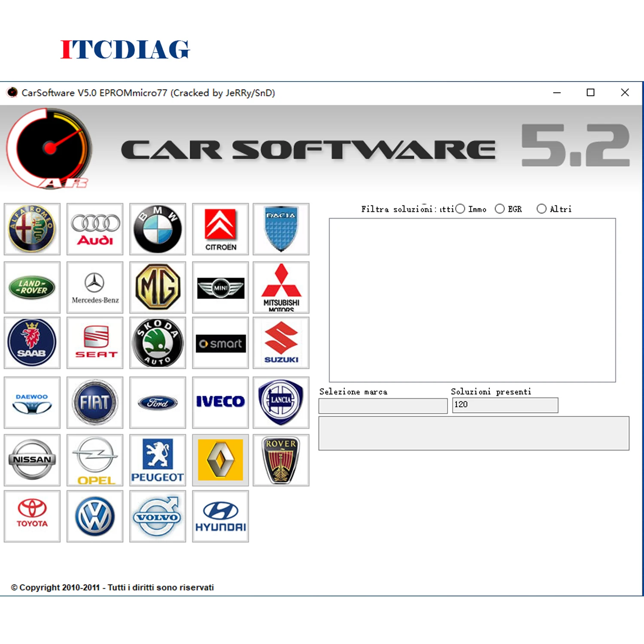Minimize the CarSoftware window
The width and height of the screenshot is (644, 644).
557,93
